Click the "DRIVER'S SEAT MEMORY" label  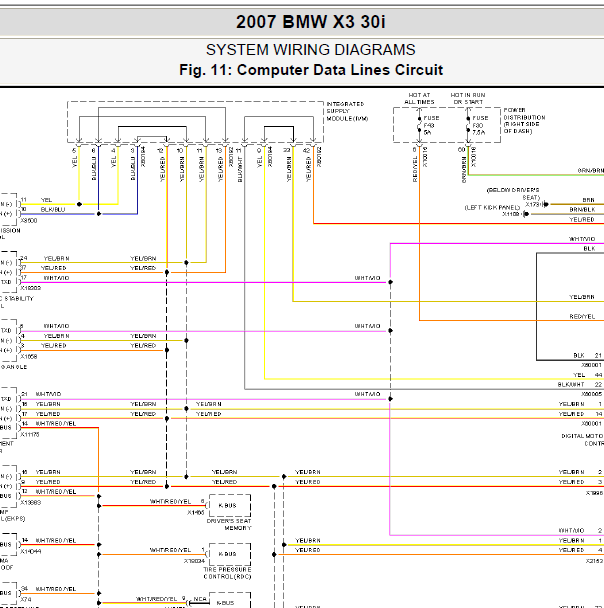[229, 525]
